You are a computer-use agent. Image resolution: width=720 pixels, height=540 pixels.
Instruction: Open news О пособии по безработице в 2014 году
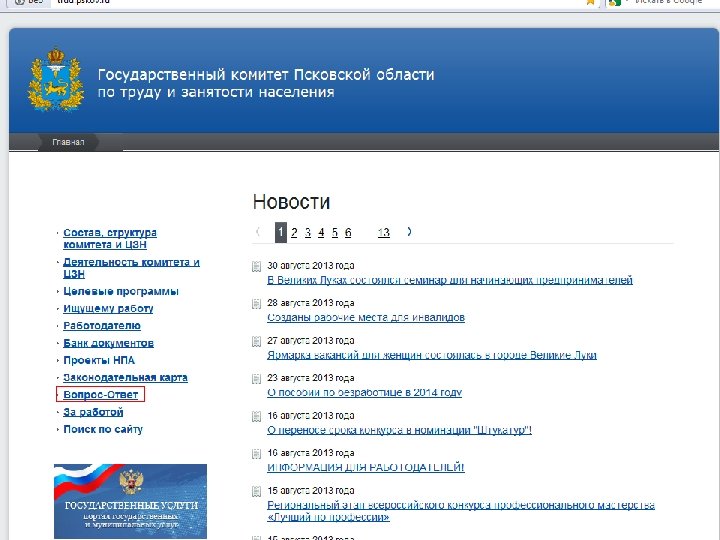click(365, 393)
